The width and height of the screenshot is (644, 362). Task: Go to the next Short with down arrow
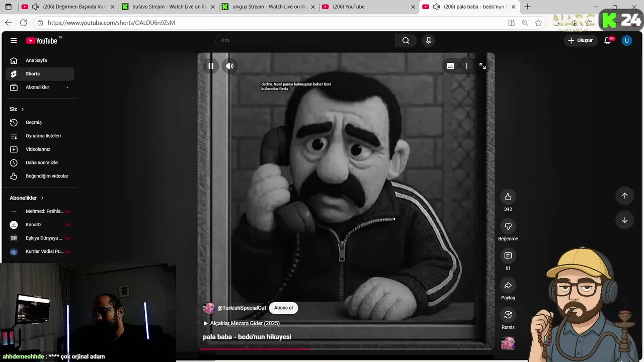(x=625, y=220)
